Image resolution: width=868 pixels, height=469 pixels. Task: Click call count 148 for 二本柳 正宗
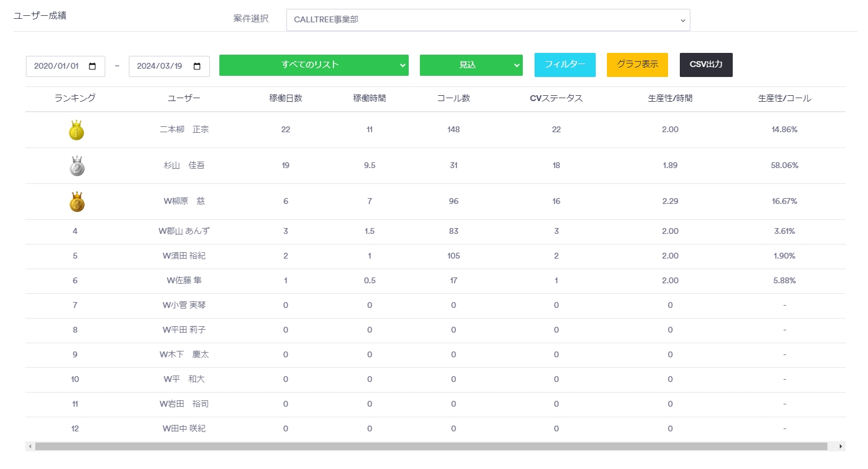(x=453, y=130)
